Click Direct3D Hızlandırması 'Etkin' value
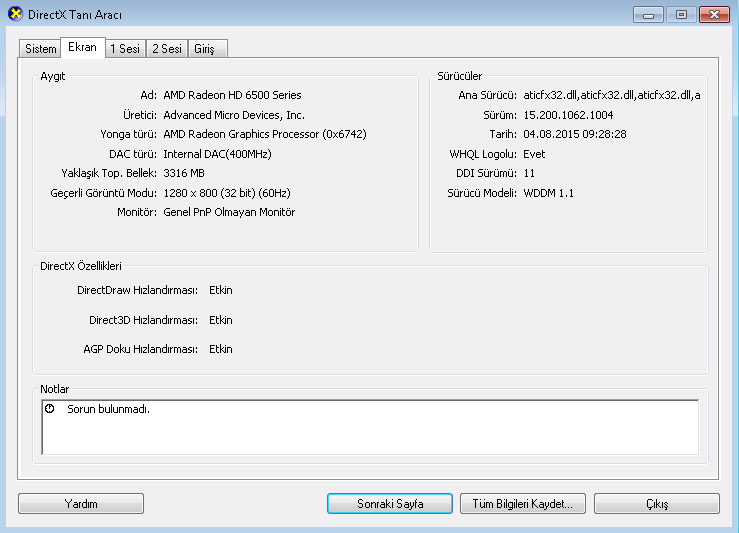This screenshot has width=739, height=533. pyautogui.click(x=221, y=320)
